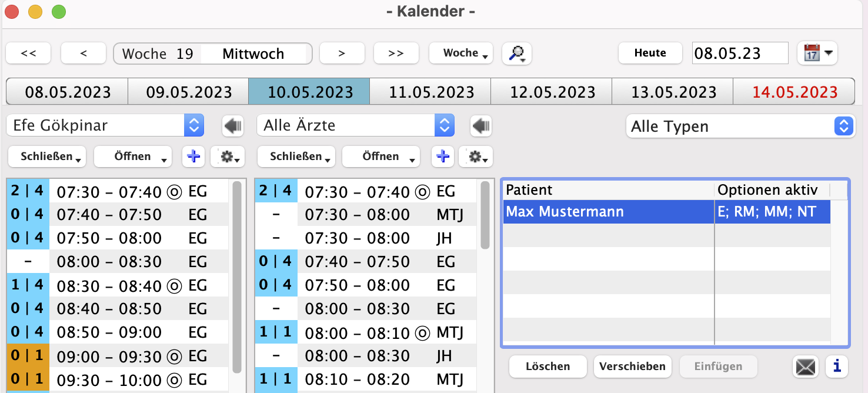The width and height of the screenshot is (868, 393).
Task: Click arrow icon beside Efe Gökpinar
Action: point(232,126)
